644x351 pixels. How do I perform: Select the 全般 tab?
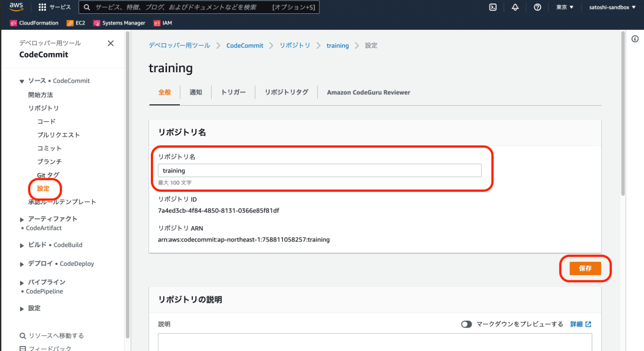coord(164,92)
